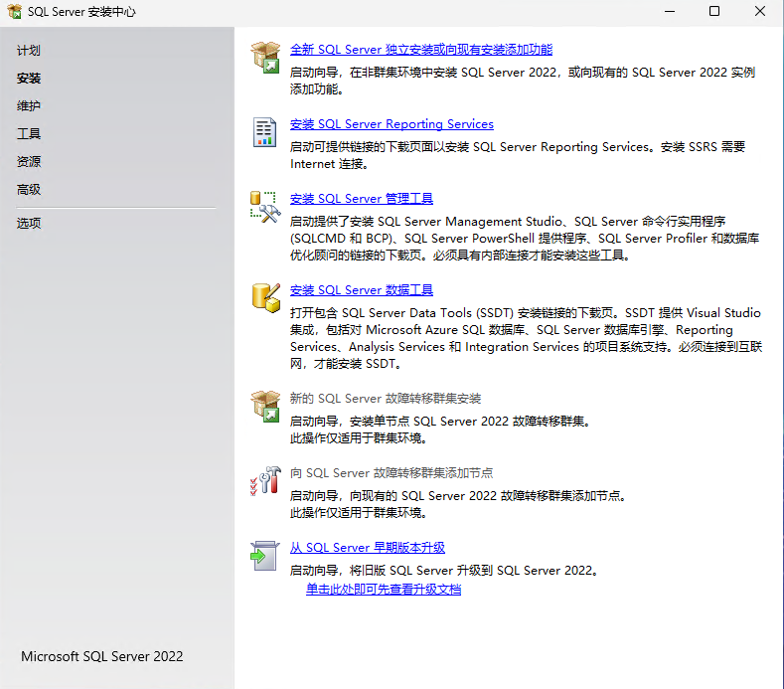Image resolution: width=784 pixels, height=689 pixels.
Task: Open the 计划 section
Action: pyautogui.click(x=29, y=51)
